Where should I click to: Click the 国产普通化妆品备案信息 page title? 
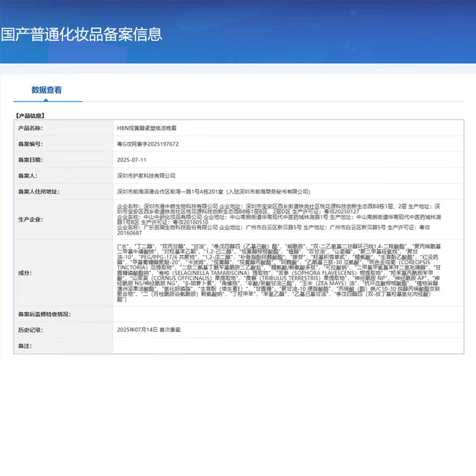[x=81, y=34]
